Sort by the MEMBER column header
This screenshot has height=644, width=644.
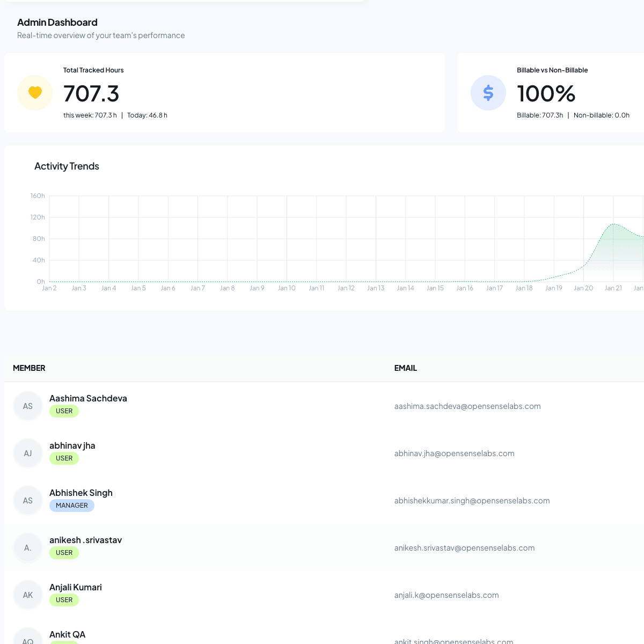29,368
